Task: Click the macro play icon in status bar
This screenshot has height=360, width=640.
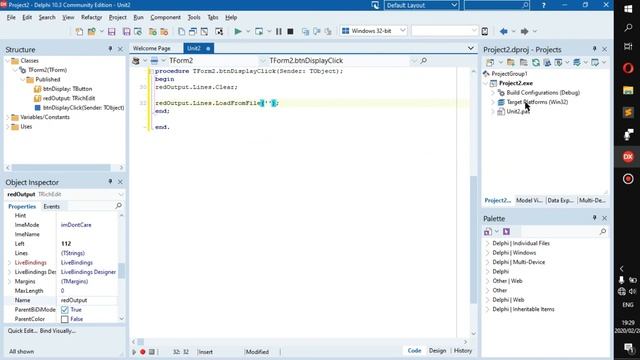Action: pos(134,351)
